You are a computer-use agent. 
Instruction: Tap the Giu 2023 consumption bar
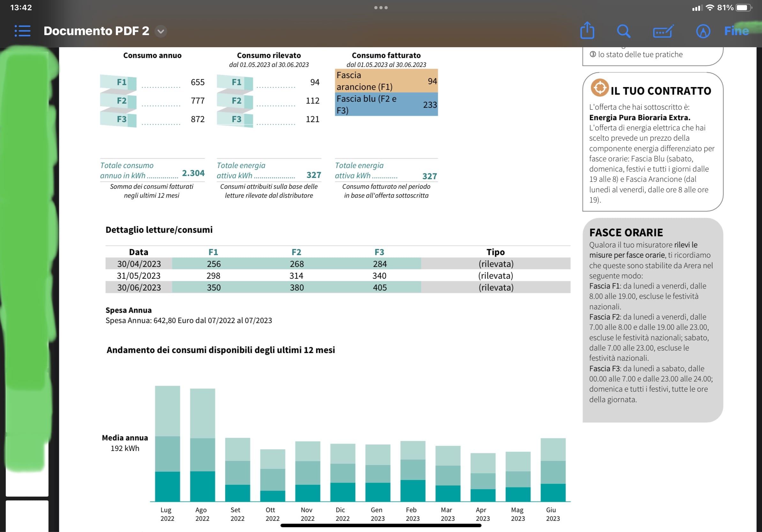[x=553, y=469]
